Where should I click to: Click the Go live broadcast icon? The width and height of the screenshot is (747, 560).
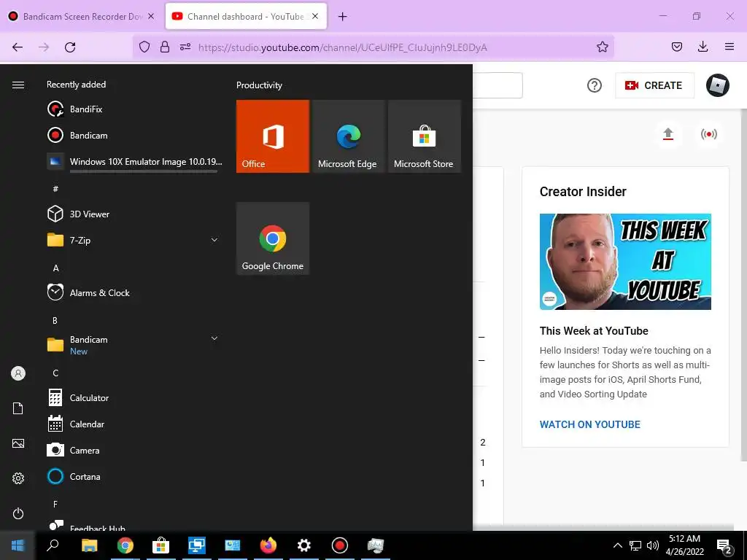pos(708,134)
